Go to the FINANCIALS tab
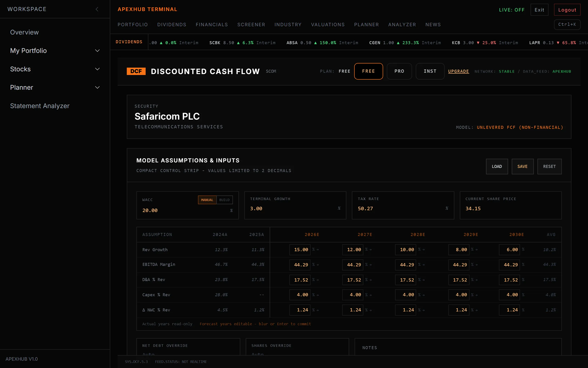 212,25
